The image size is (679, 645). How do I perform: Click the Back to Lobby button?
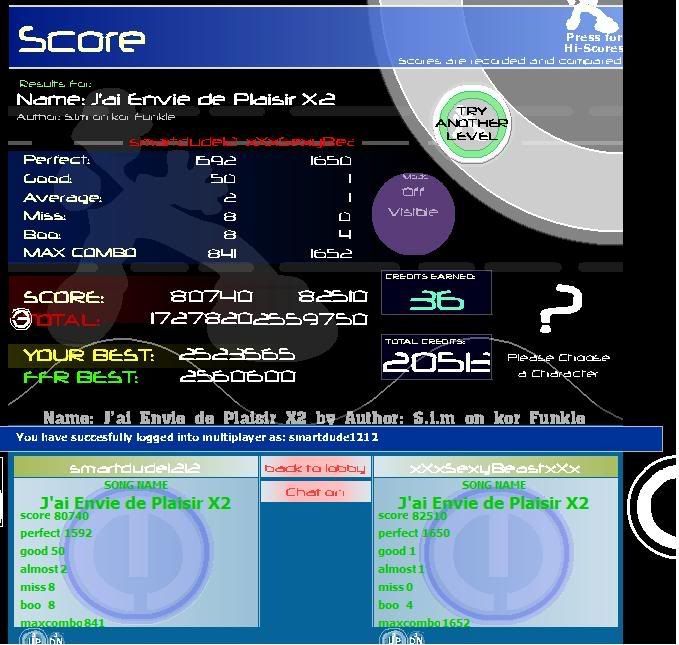[315, 468]
